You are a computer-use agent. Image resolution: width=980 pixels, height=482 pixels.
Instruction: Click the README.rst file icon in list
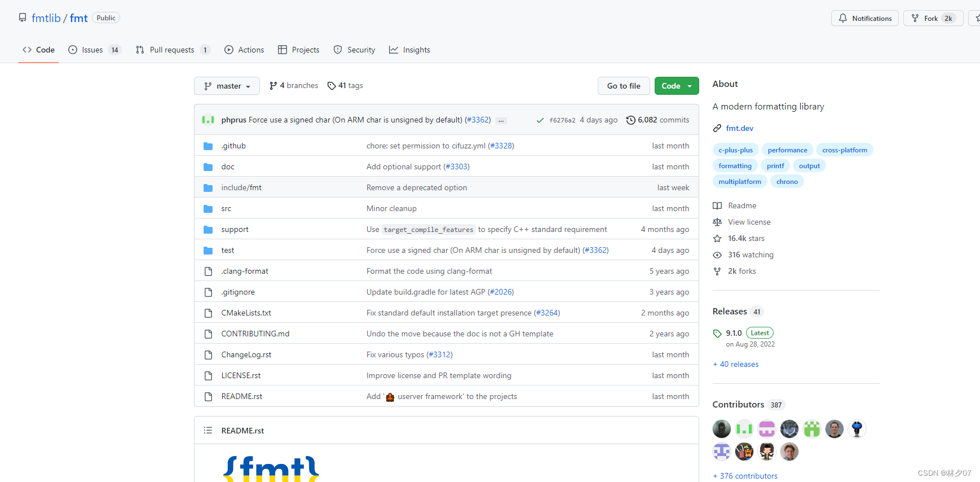[208, 396]
